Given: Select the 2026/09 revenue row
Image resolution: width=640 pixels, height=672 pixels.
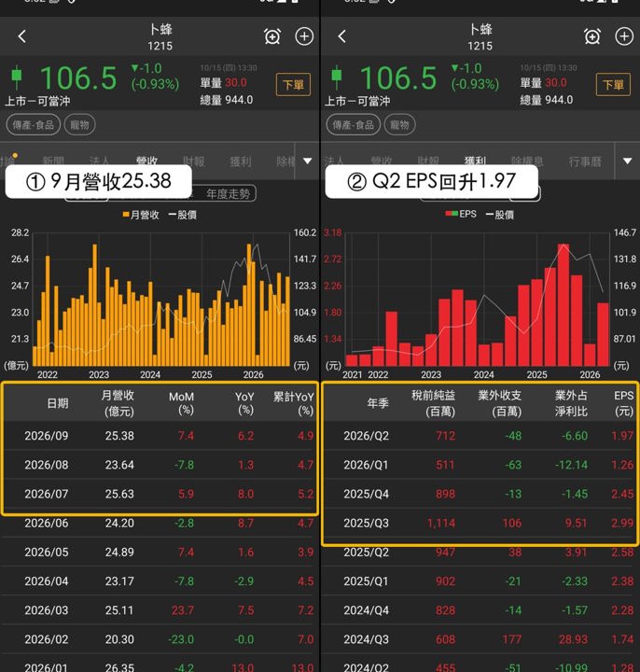Looking at the screenshot, I should (160, 436).
